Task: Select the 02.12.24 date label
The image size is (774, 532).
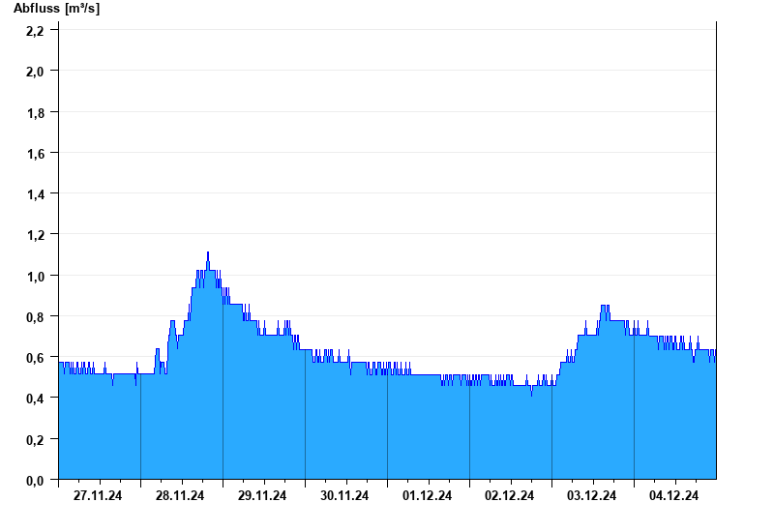Action: pyautogui.click(x=510, y=496)
